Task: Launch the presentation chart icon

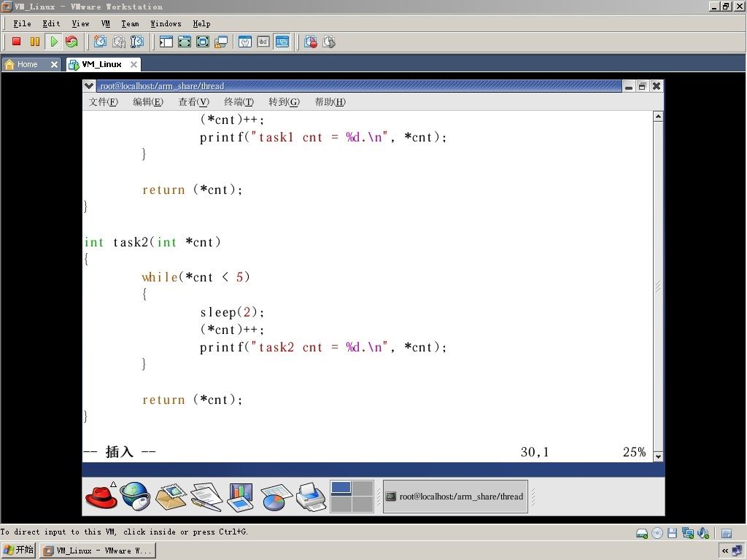Action: click(x=240, y=496)
